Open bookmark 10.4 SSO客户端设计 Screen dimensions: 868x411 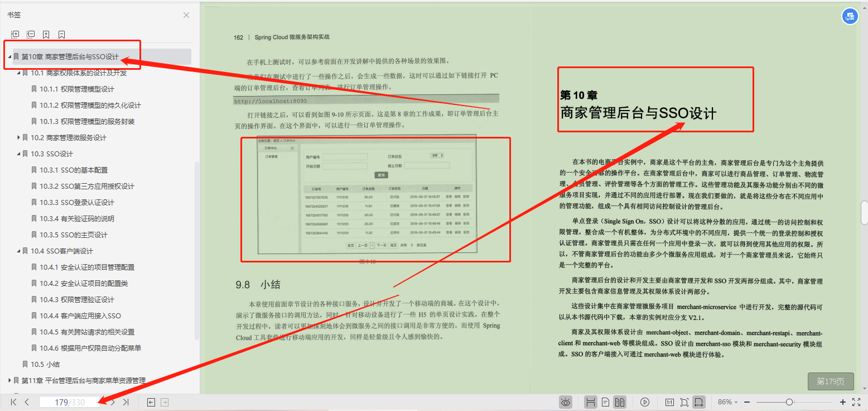click(62, 251)
